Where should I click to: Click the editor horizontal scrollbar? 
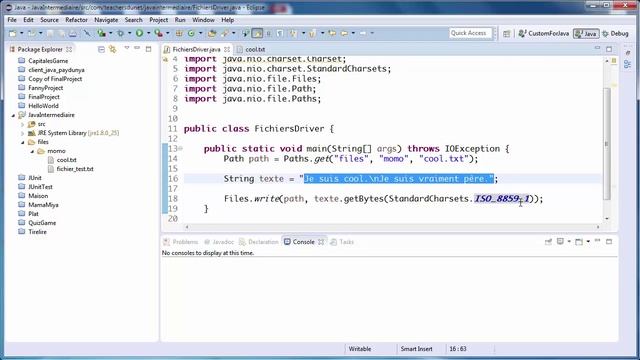click(392, 227)
